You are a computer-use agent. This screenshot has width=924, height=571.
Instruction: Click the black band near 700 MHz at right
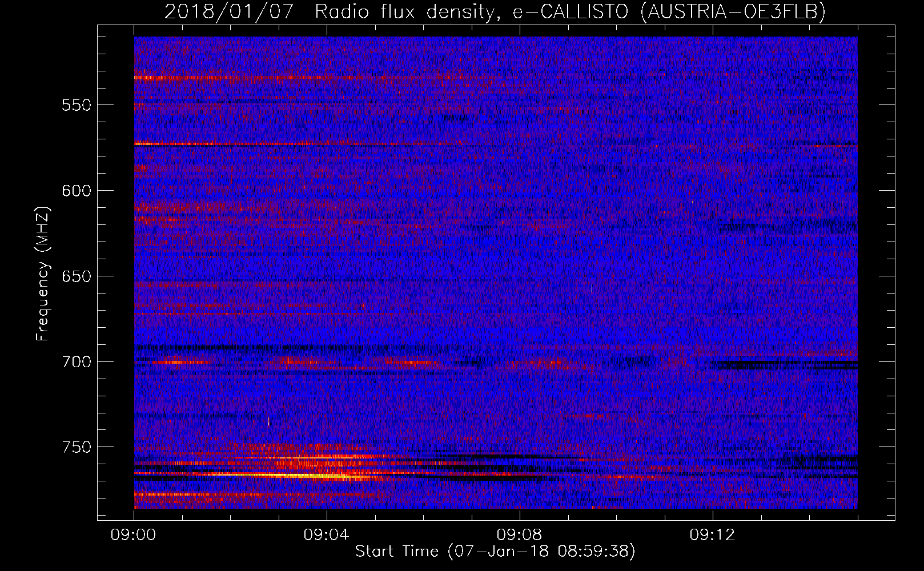(788, 365)
